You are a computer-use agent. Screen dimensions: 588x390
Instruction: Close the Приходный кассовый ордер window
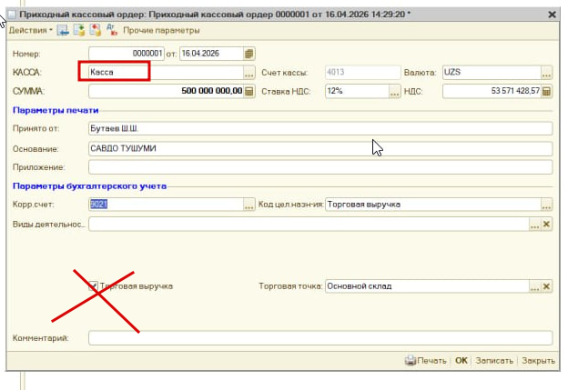coord(552,15)
